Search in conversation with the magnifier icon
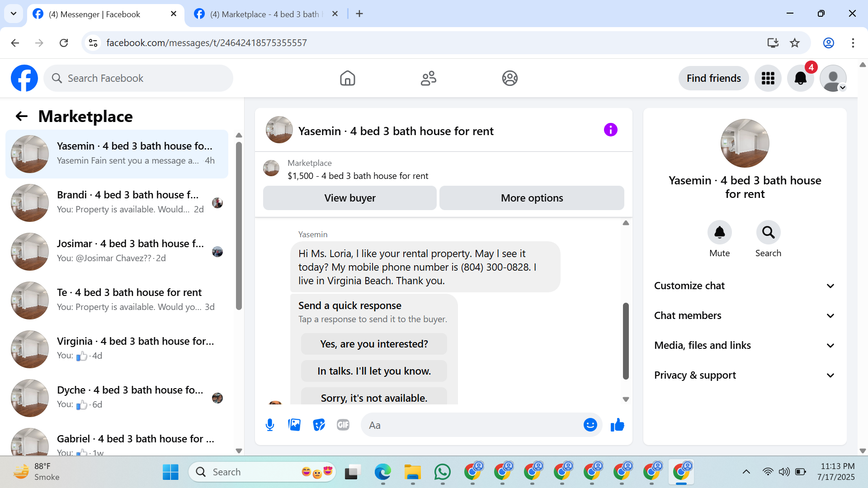Screen dimensions: 868x488 point(768,232)
